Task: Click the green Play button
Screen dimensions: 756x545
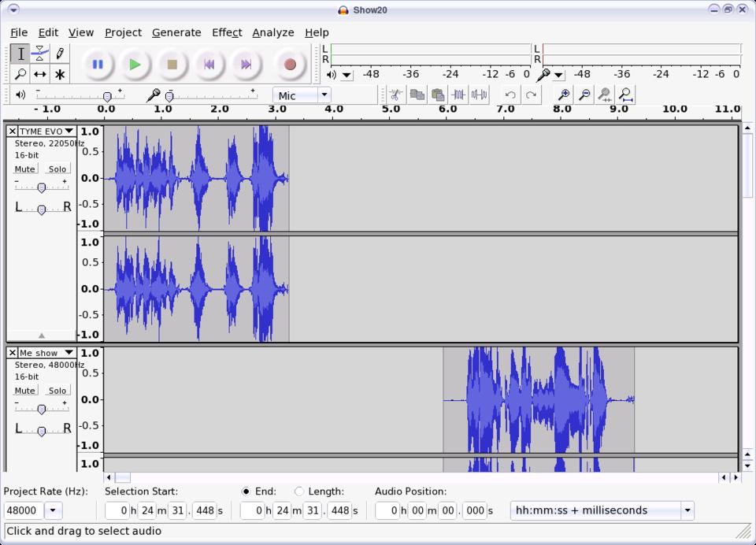Action: pos(135,65)
